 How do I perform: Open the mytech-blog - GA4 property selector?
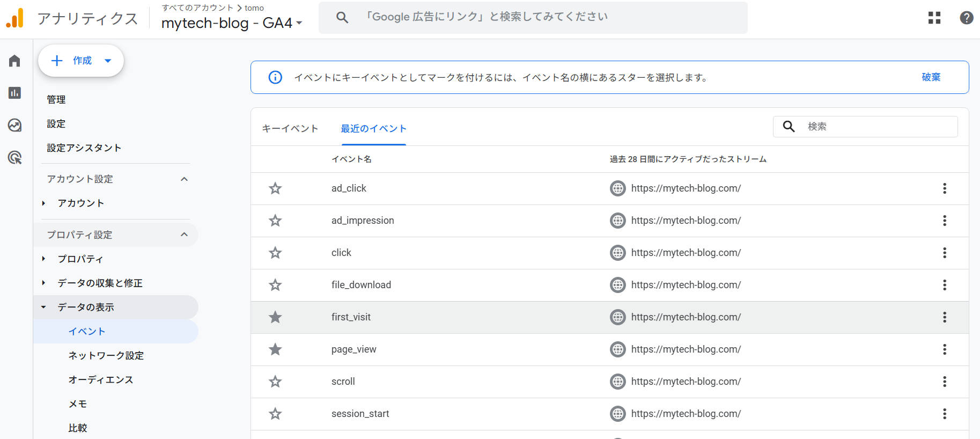coord(232,23)
